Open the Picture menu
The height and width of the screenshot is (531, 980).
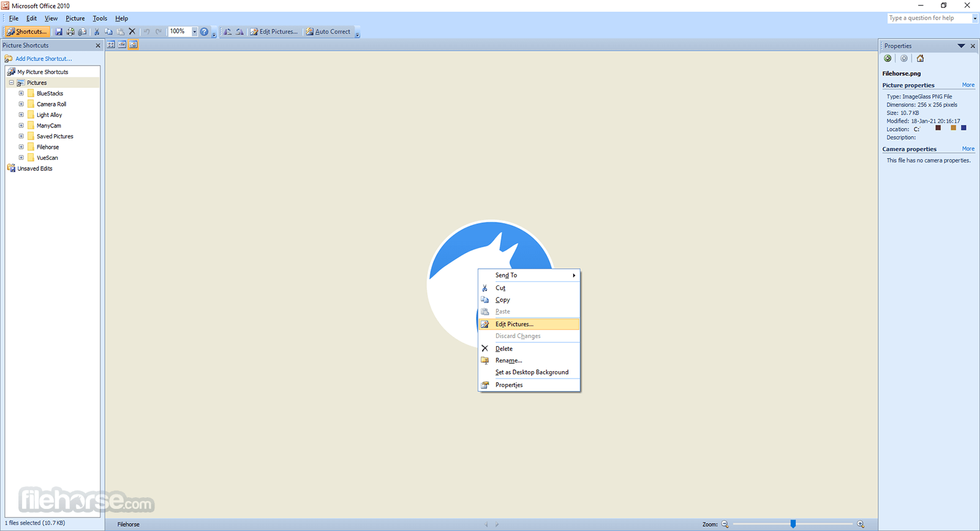tap(75, 18)
